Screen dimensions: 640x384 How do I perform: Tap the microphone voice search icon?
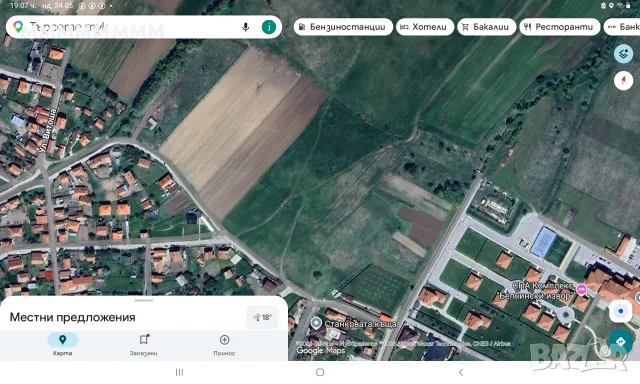tap(245, 27)
